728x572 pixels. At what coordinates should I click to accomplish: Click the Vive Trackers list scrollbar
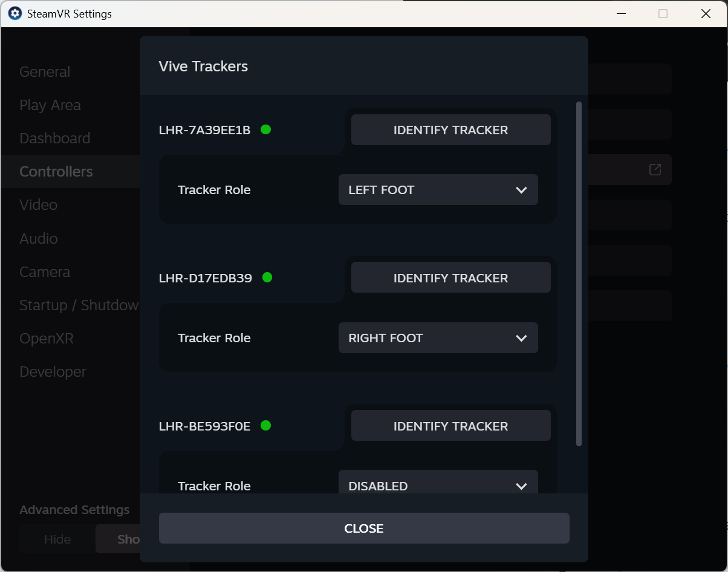point(579,274)
